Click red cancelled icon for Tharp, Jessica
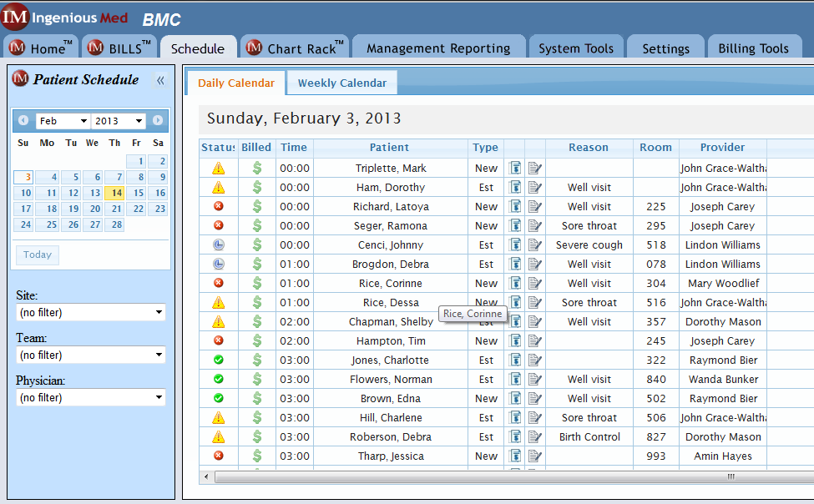This screenshot has height=504, width=814. click(219, 456)
